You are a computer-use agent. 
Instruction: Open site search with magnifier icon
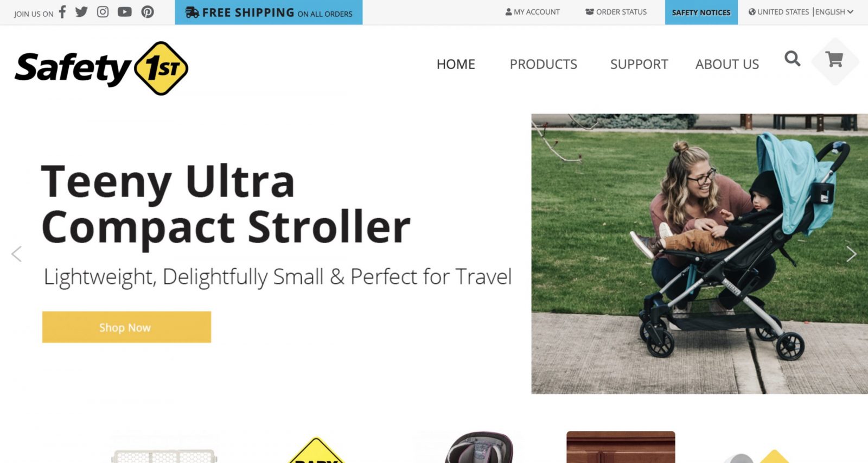point(792,58)
